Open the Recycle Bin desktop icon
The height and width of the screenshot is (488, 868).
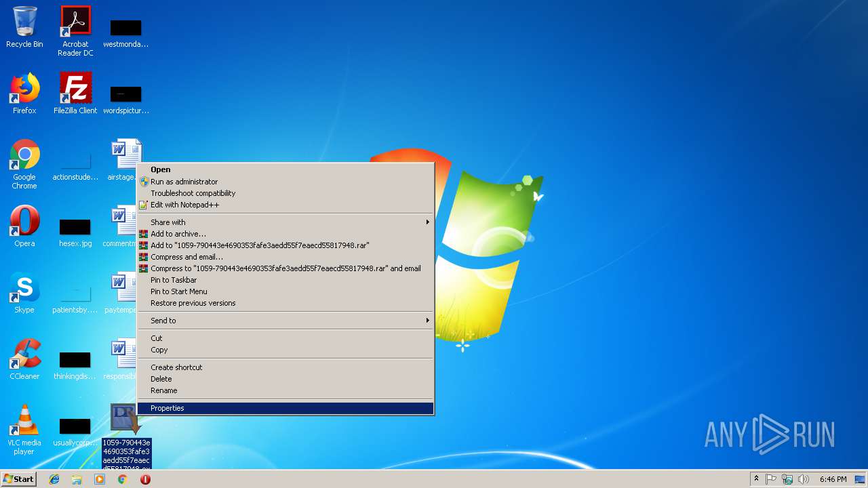tap(24, 27)
